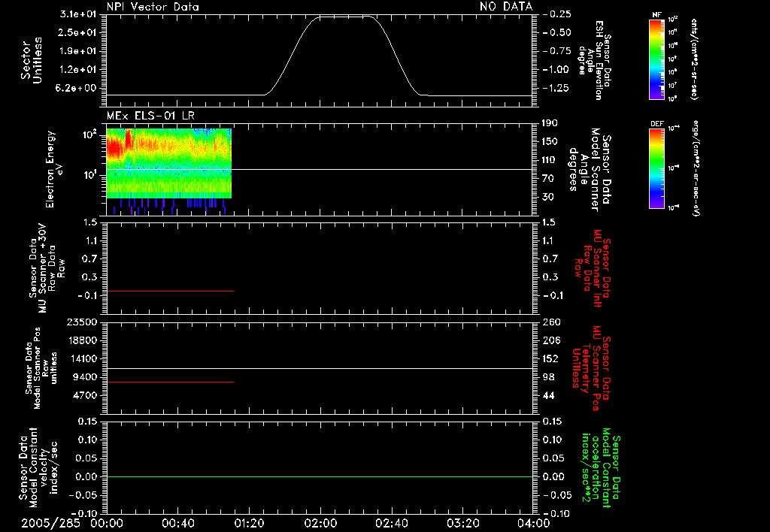Image resolution: width=770 pixels, height=532 pixels.
Task: Click the '30' scanner angle axis value
Action: click(547, 197)
